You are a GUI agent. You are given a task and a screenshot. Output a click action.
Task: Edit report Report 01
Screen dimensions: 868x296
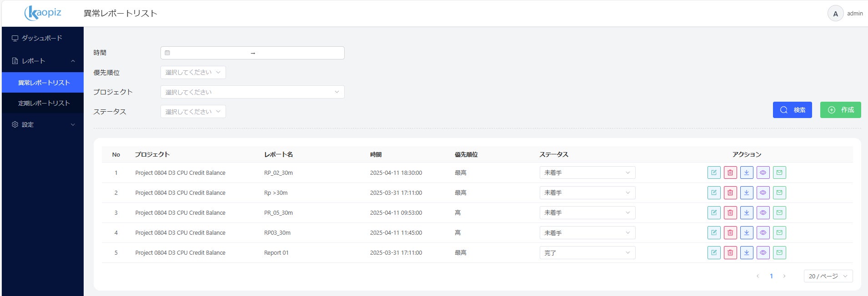(714, 252)
